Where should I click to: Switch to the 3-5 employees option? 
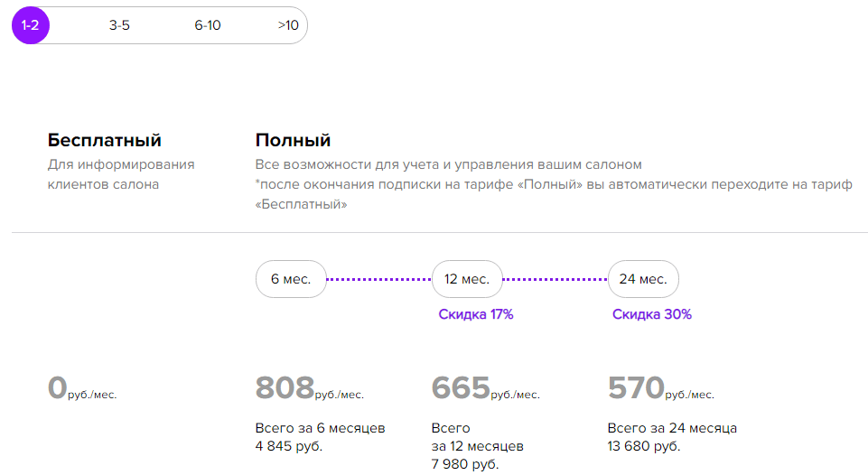pos(119,25)
